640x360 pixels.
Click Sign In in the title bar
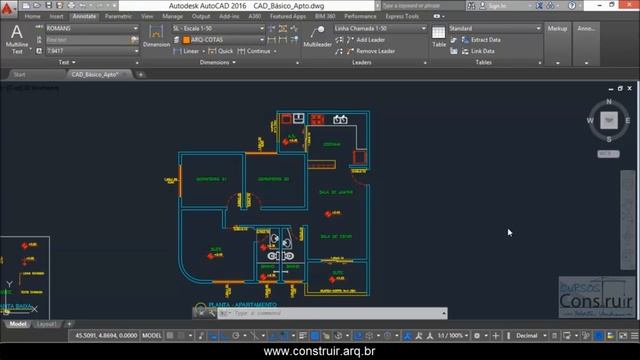point(494,5)
